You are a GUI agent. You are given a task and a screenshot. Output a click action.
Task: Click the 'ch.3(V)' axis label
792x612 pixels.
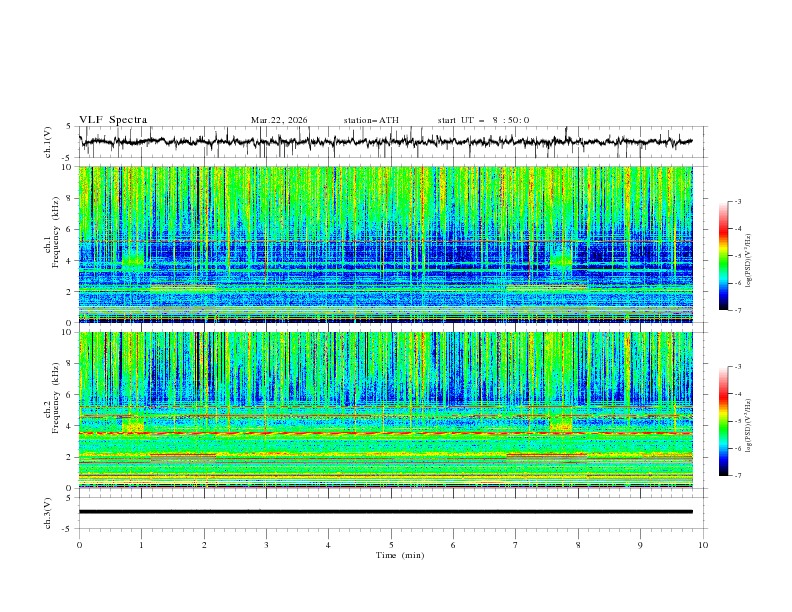point(48,513)
